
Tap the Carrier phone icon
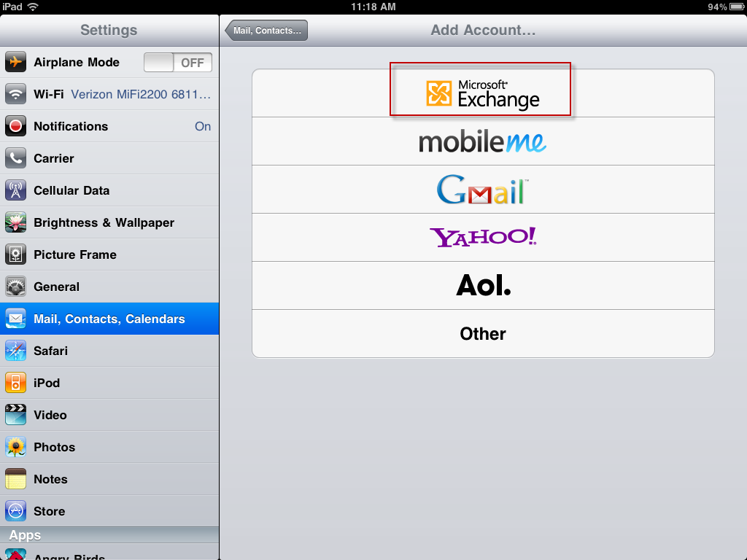16,158
